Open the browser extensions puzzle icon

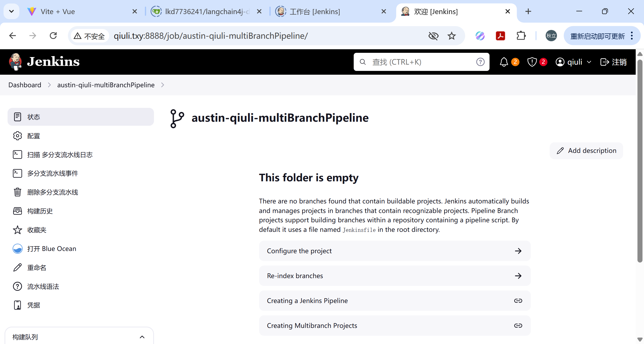(x=521, y=36)
